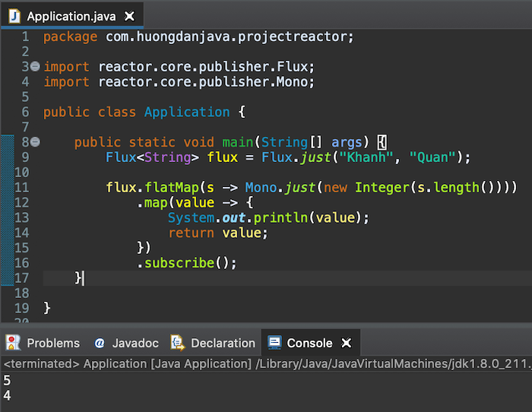Open the Javadoc view tab
532x412 pixels.
point(126,343)
